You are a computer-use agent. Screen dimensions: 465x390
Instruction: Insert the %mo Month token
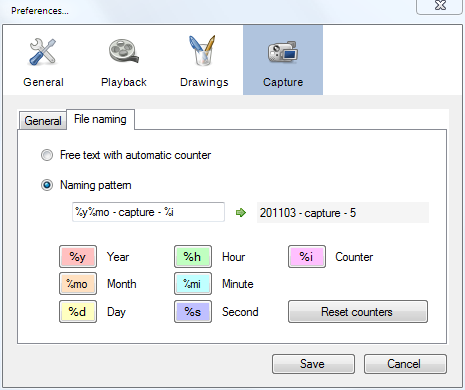coord(78,284)
